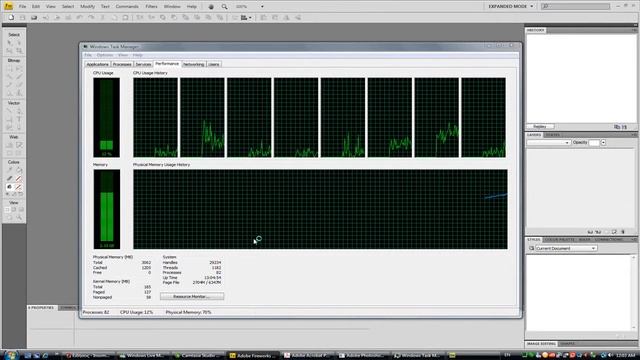The width and height of the screenshot is (640, 360).
Task: Switch to Adobe Acrobat on the taskbar
Action: coord(308,356)
